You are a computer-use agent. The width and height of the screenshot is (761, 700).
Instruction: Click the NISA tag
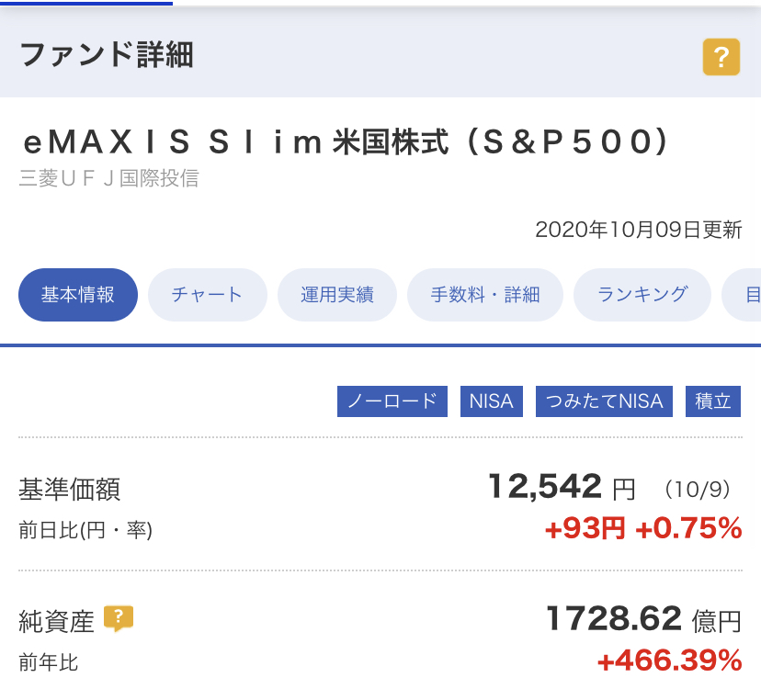point(491,401)
